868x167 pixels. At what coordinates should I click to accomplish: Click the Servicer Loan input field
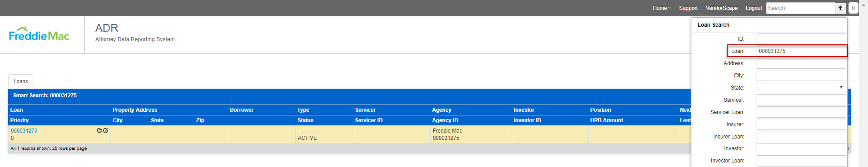tap(801, 112)
